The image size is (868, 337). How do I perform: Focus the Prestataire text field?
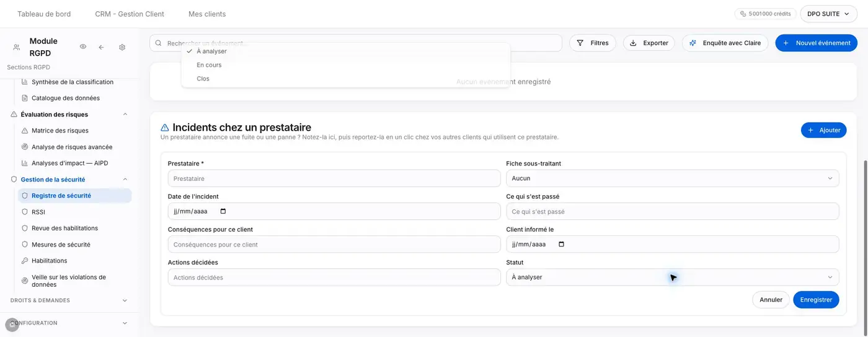pos(334,178)
